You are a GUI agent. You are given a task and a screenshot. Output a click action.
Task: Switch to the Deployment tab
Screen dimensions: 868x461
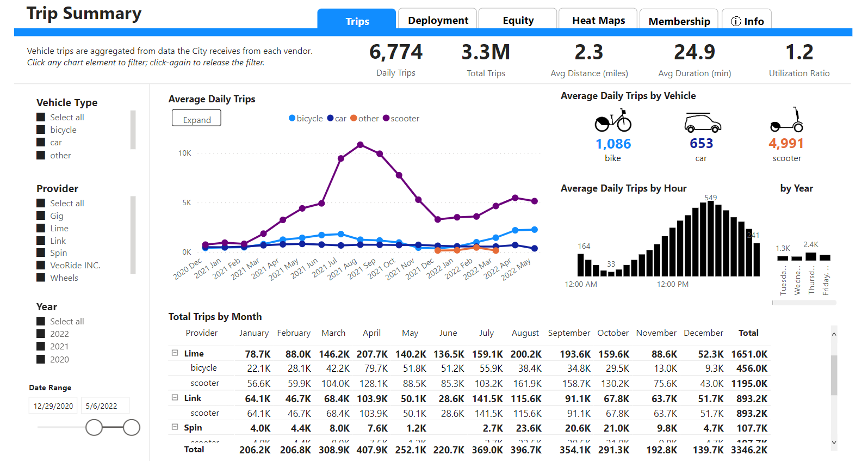(x=438, y=20)
